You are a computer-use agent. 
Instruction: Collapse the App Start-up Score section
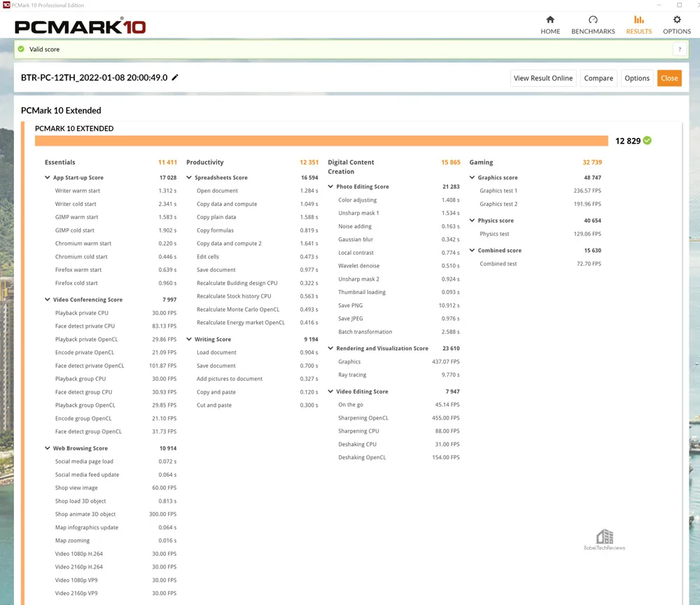tap(48, 177)
